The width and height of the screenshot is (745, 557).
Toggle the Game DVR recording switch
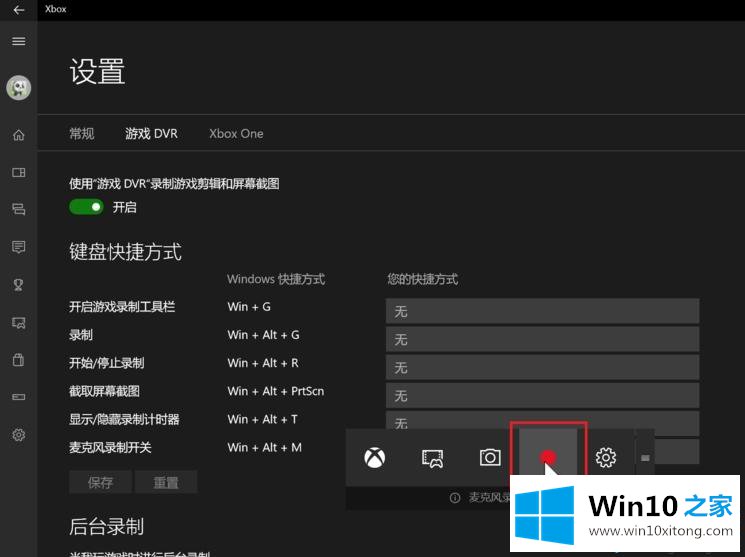tap(86, 207)
